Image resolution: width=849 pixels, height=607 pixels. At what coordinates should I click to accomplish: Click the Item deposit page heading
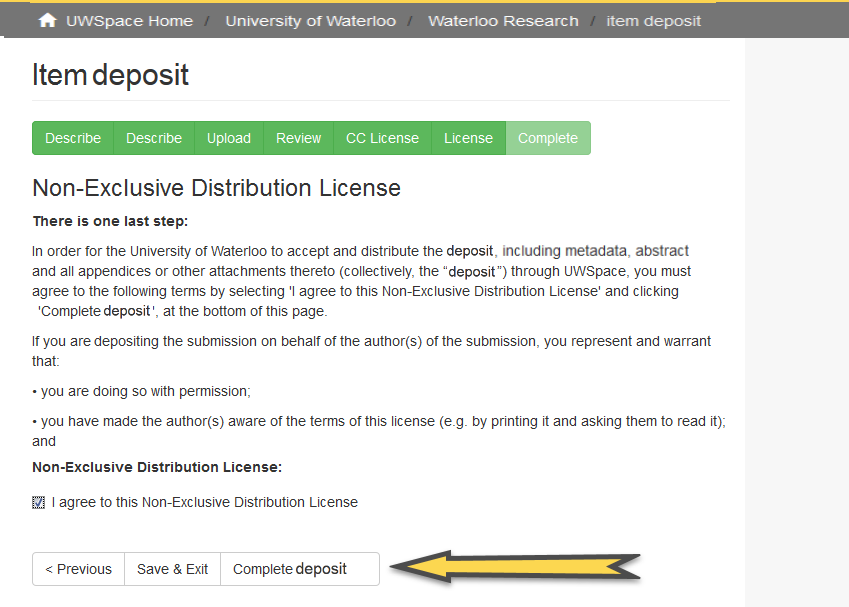coord(110,75)
